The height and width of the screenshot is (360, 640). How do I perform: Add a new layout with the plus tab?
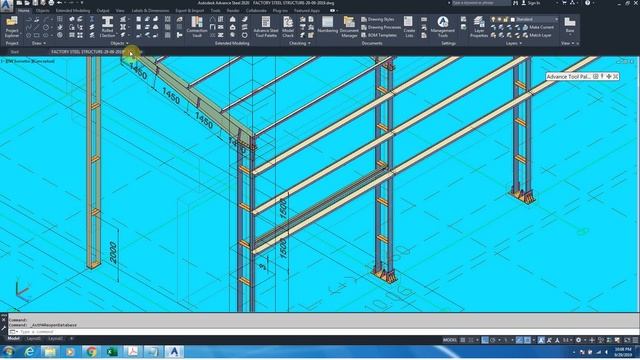(x=72, y=339)
